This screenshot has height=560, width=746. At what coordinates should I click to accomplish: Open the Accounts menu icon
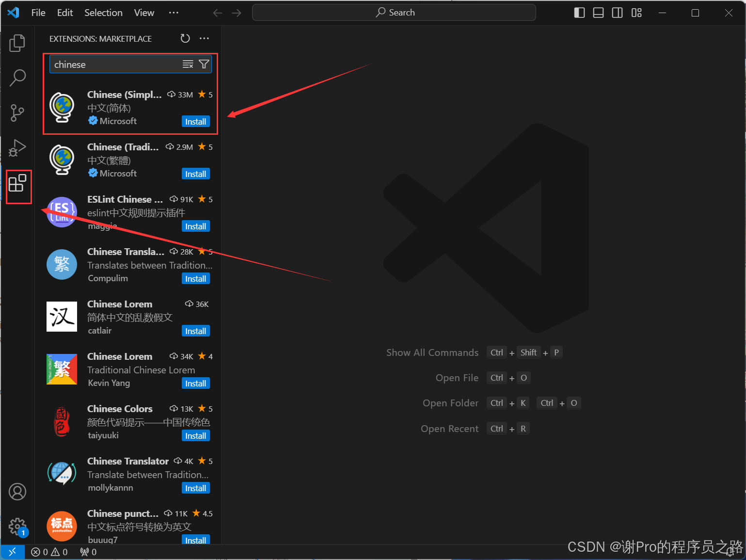pos(17,492)
